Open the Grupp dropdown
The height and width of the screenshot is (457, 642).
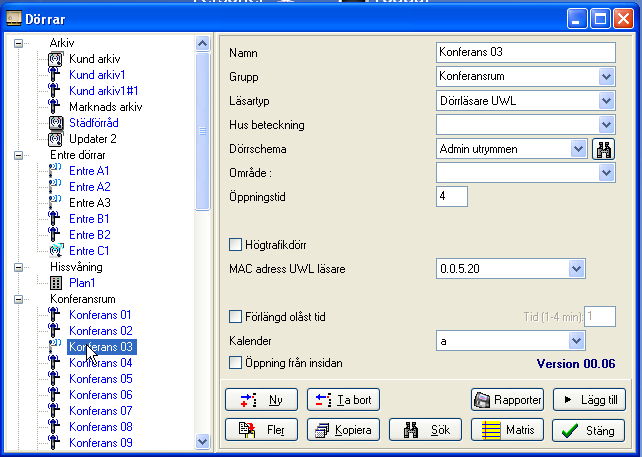606,77
